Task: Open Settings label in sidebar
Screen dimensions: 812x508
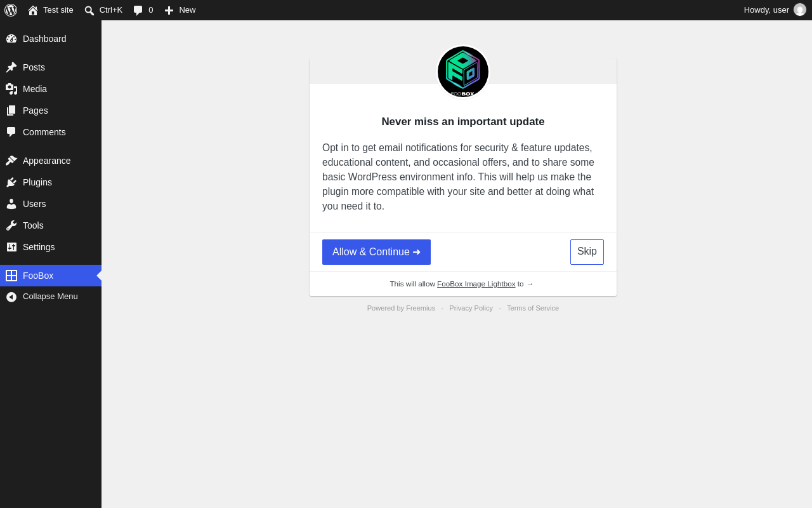Action: (x=39, y=247)
